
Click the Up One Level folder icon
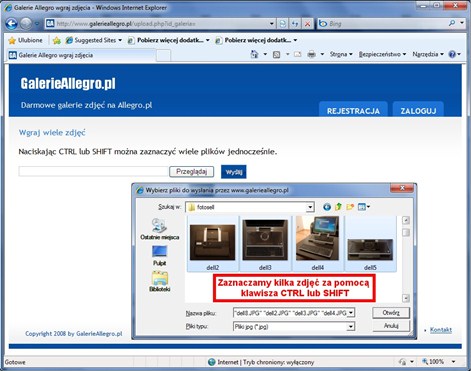click(x=338, y=207)
